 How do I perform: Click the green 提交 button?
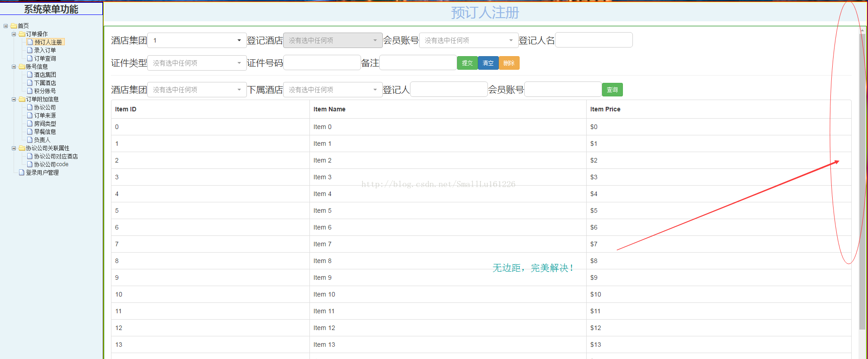click(467, 63)
